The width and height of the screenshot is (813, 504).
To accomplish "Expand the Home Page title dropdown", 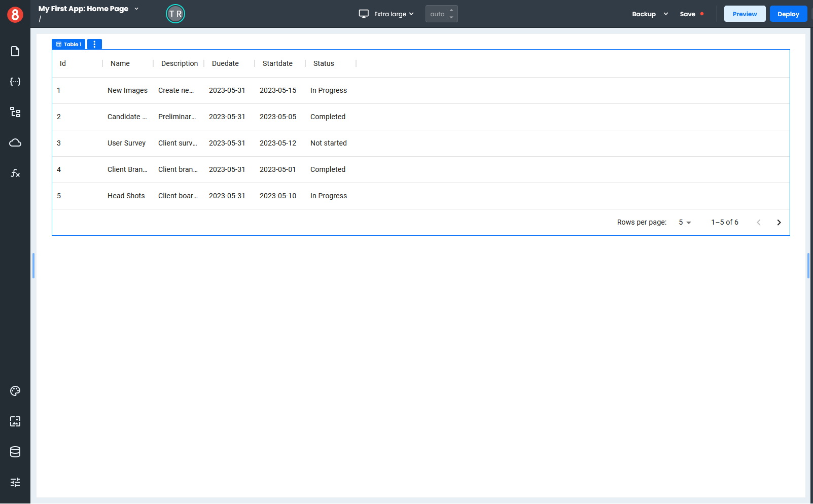I will coord(136,9).
